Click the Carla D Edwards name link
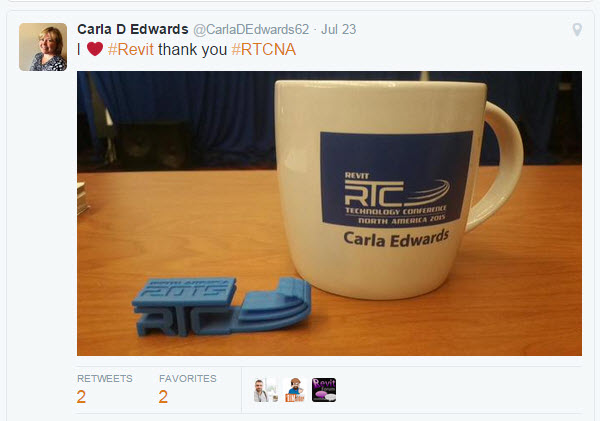 [133, 29]
